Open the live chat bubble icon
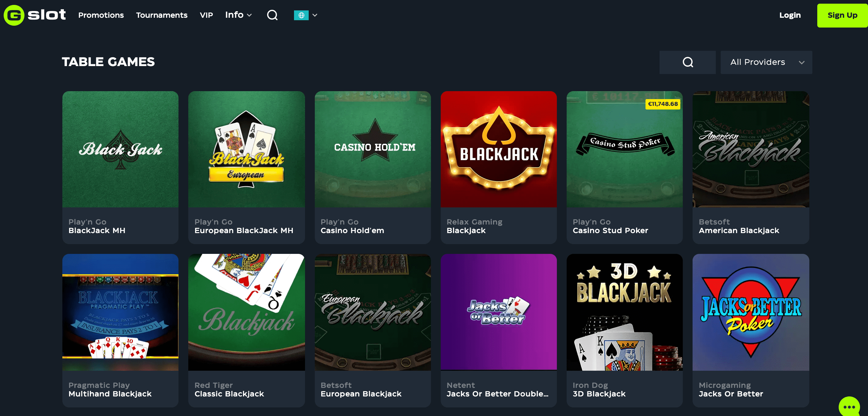This screenshot has width=868, height=416. (x=849, y=407)
